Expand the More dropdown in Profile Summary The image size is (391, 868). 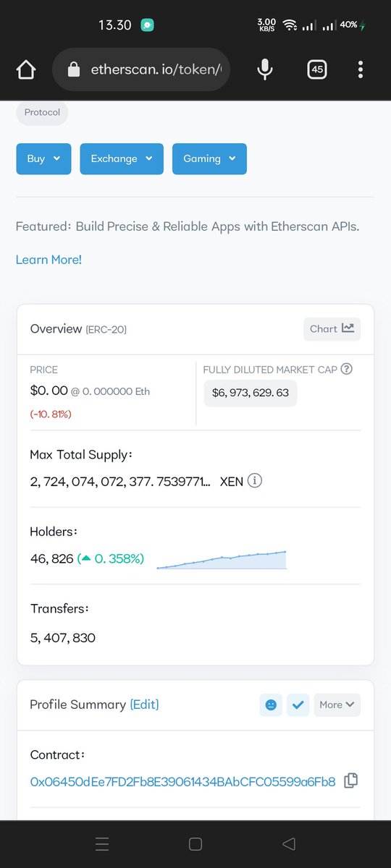[337, 705]
